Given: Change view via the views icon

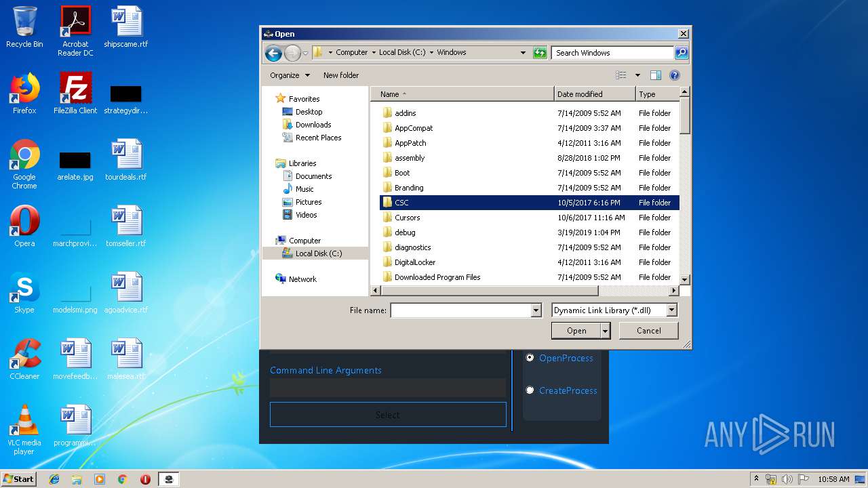Looking at the screenshot, I should tap(620, 75).
